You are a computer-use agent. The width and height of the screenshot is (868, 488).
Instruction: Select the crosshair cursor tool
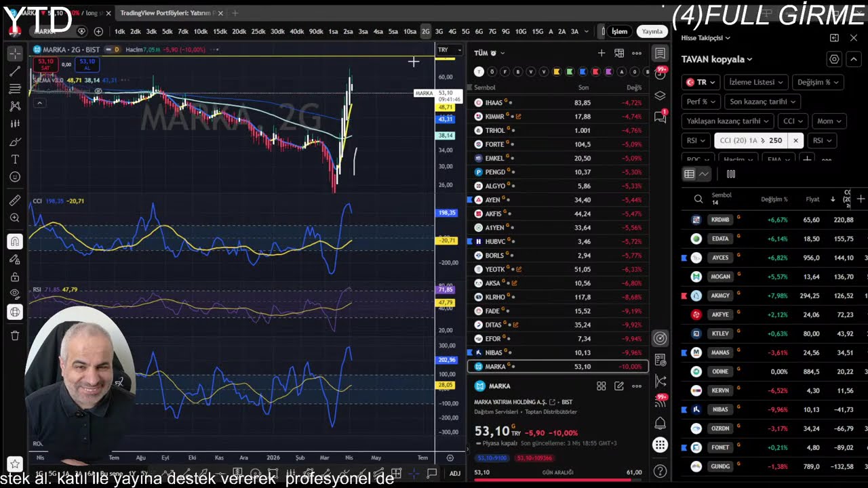pyautogui.click(x=15, y=54)
